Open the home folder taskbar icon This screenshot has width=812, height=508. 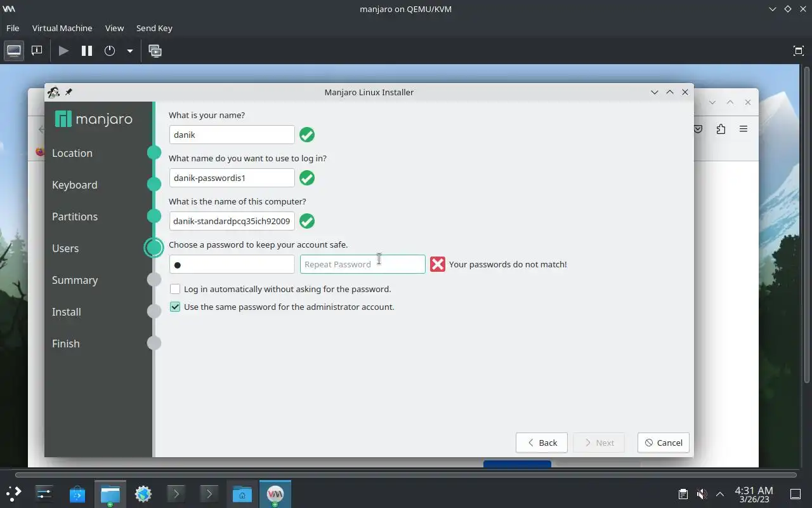[242, 493]
